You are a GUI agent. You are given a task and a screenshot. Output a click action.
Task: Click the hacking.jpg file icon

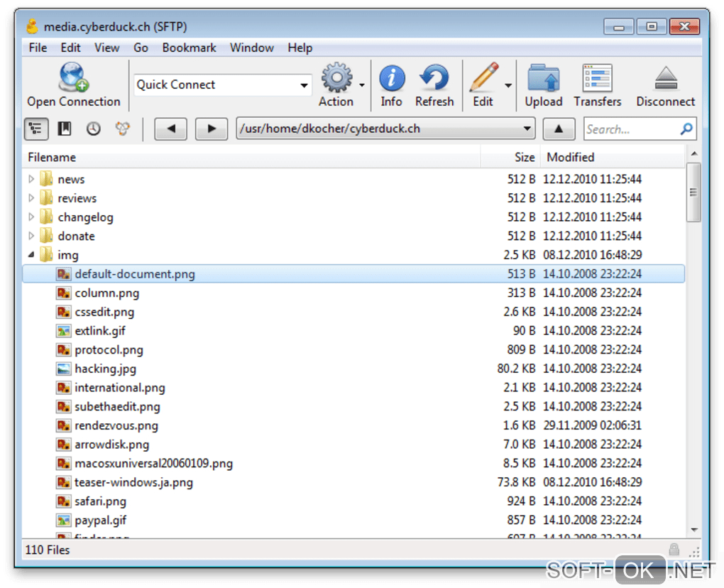tap(63, 369)
